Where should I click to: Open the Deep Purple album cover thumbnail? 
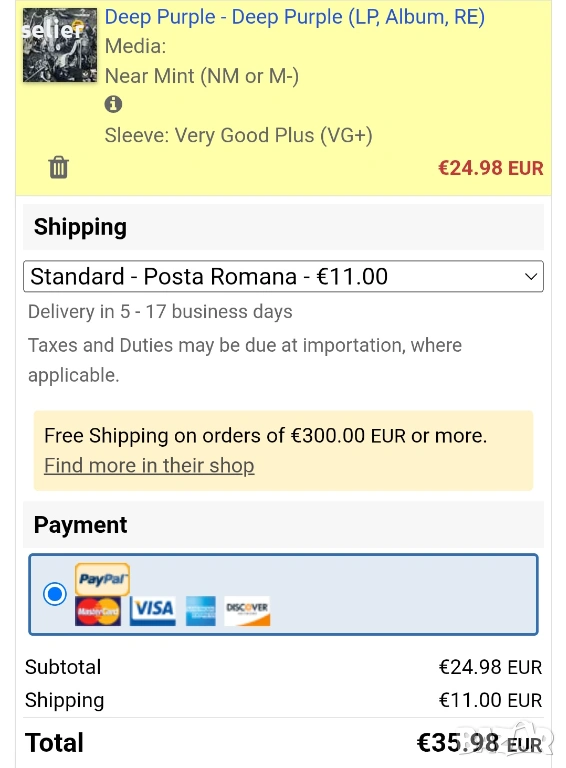point(60,45)
